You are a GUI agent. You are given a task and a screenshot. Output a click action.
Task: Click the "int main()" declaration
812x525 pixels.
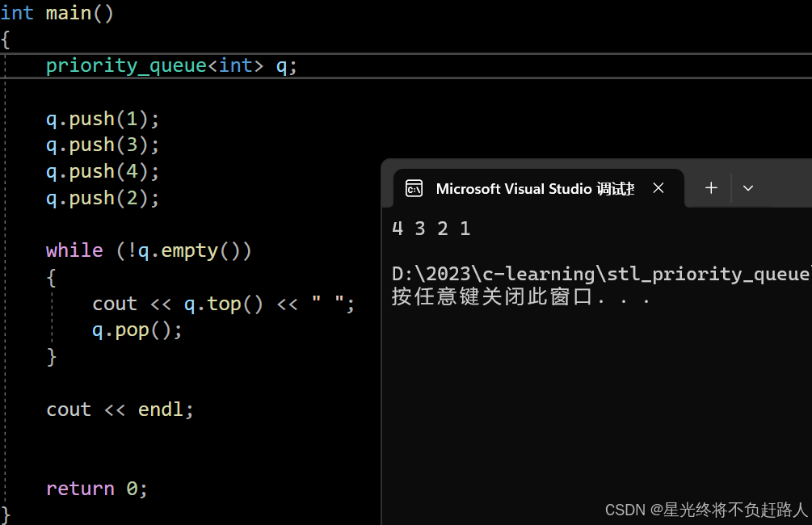click(x=57, y=13)
